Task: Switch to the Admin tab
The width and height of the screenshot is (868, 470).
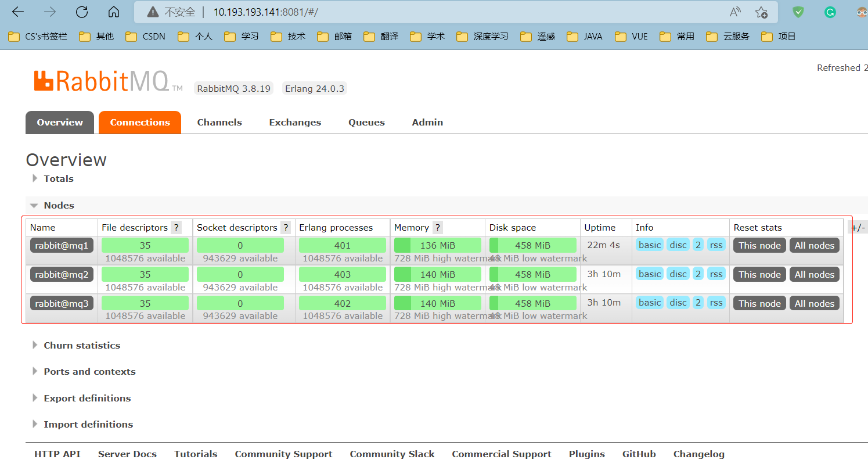Action: tap(427, 123)
